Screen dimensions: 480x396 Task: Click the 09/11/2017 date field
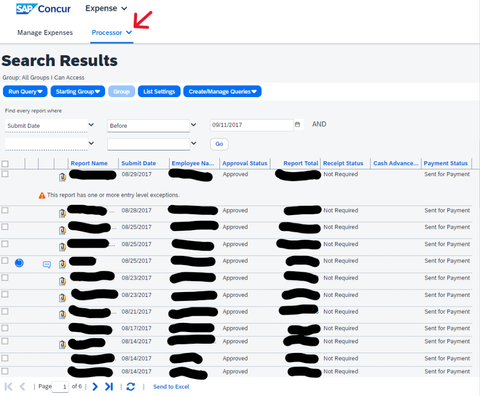tap(252, 125)
